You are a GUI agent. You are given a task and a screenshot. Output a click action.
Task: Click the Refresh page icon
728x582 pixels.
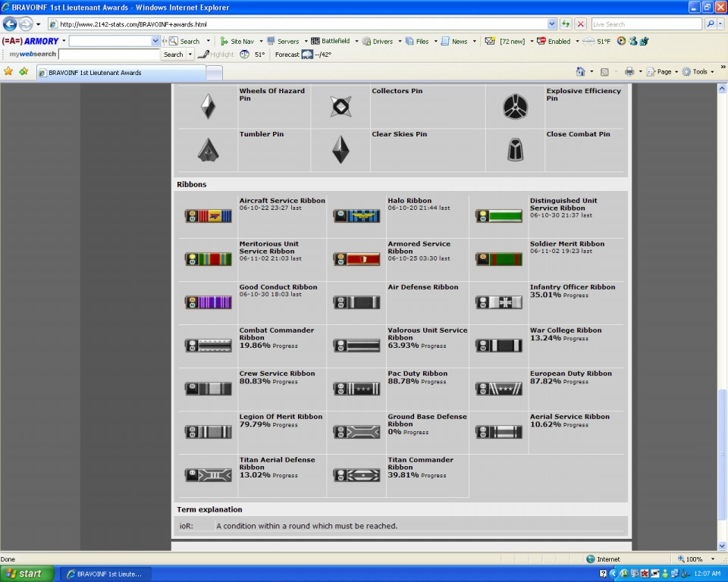point(566,24)
